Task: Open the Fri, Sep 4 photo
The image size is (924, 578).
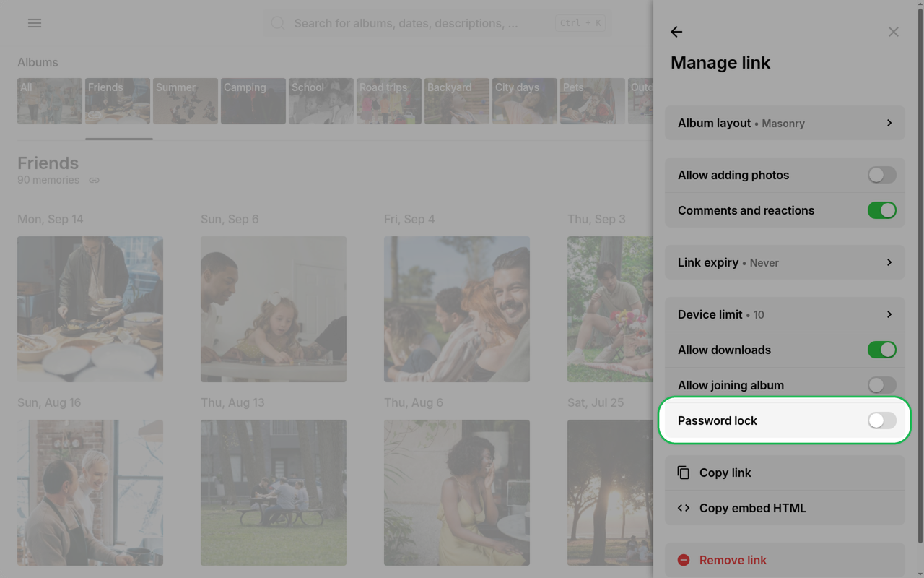Action: [457, 309]
